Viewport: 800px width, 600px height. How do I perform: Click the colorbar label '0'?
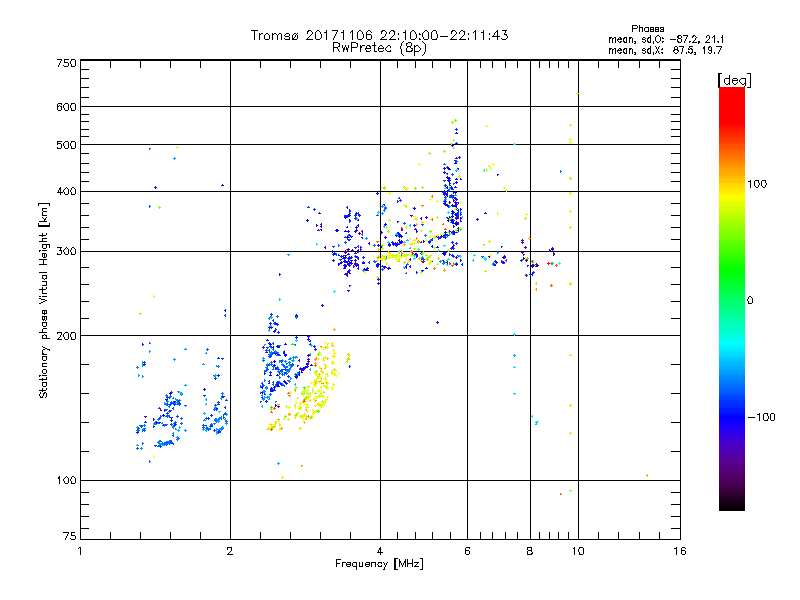click(x=750, y=301)
